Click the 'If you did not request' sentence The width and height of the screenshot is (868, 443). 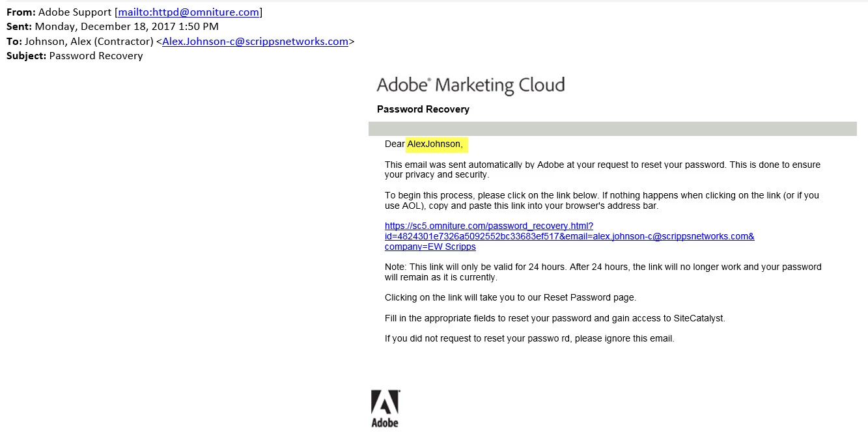[x=529, y=338]
